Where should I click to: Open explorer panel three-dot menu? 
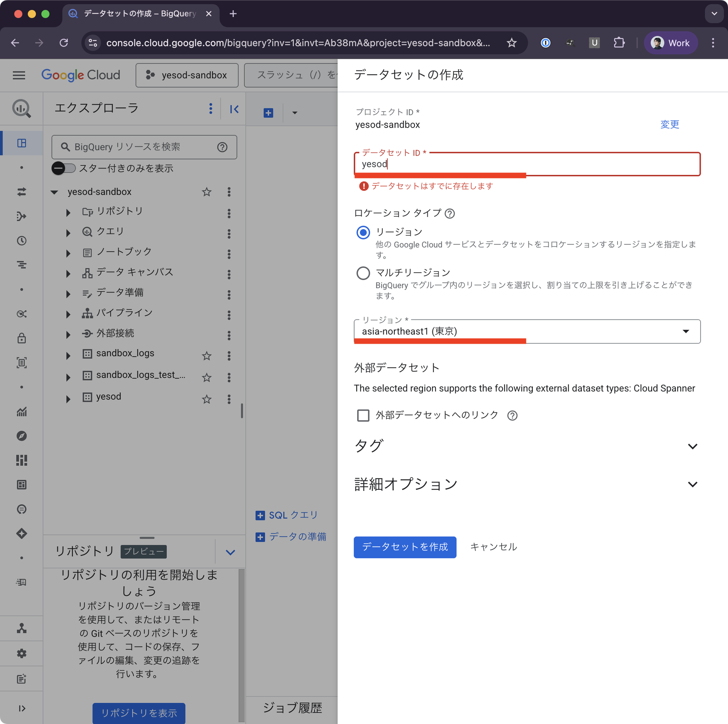211,108
